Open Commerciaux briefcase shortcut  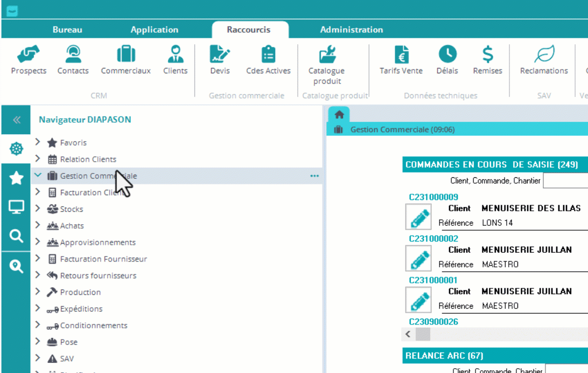click(x=125, y=54)
